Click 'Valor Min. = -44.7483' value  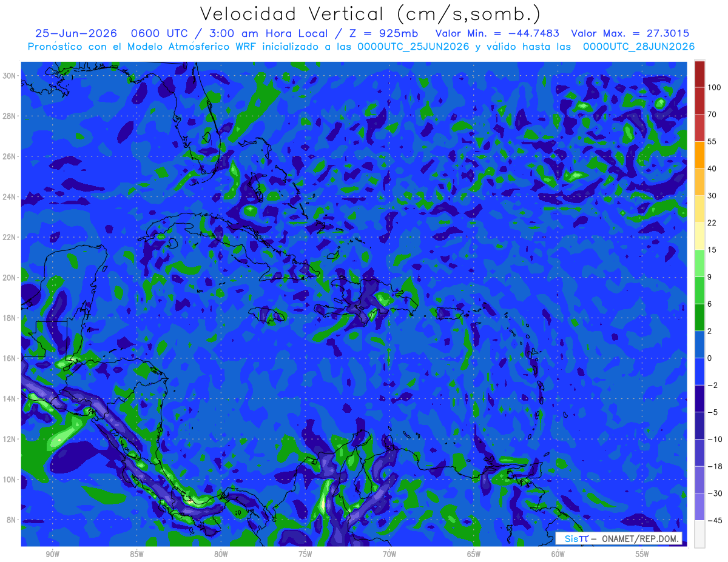[497, 33]
